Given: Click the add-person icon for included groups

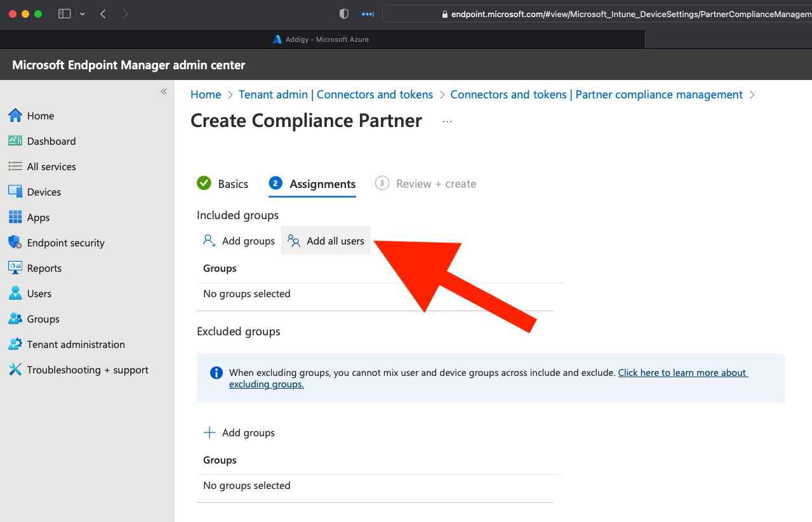Looking at the screenshot, I should click(210, 241).
